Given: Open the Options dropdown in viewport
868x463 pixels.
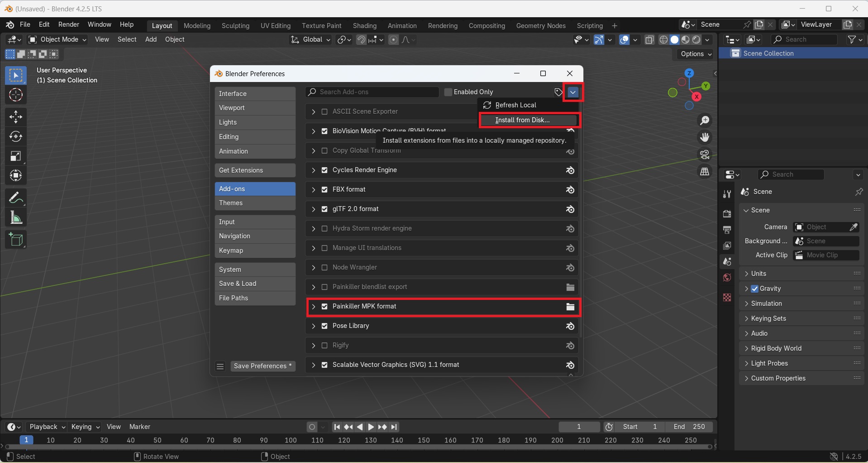Looking at the screenshot, I should (696, 54).
